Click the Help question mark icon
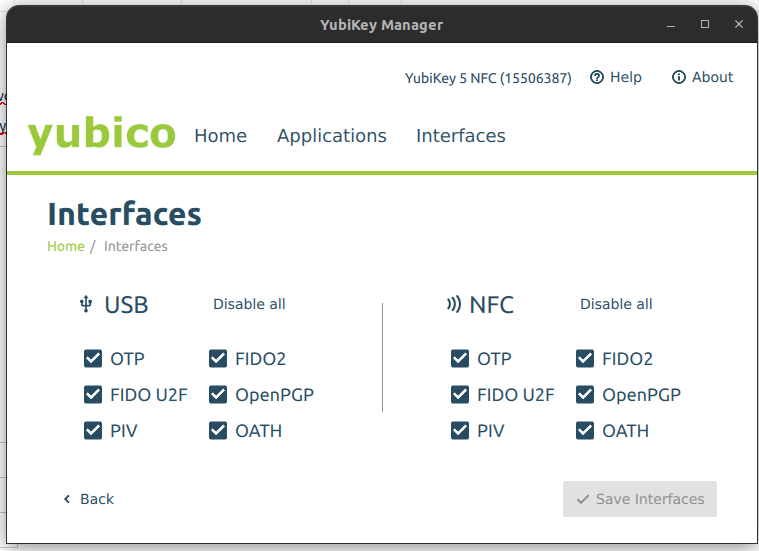The width and height of the screenshot is (759, 551). [x=597, y=77]
